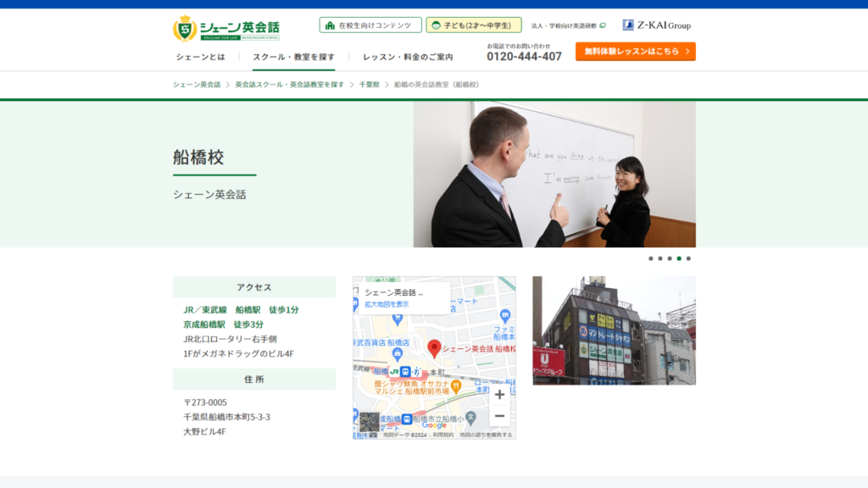Click the Z-KAI Group logo

657,25
